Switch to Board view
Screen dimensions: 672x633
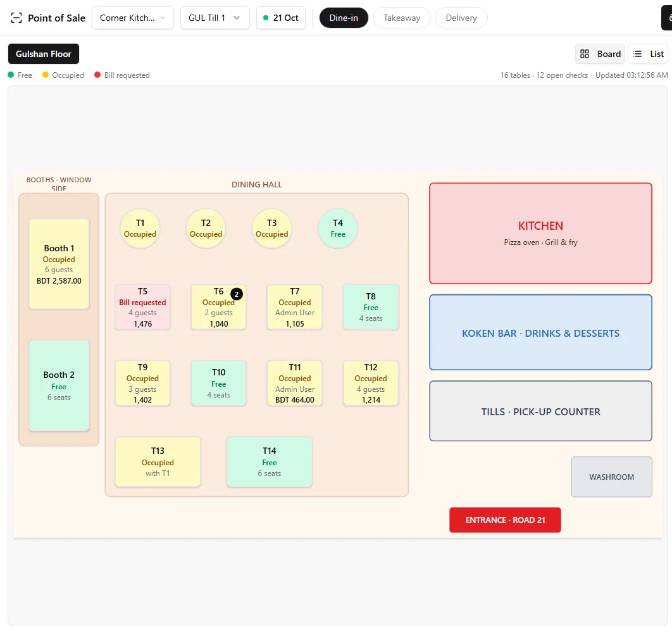coord(600,54)
